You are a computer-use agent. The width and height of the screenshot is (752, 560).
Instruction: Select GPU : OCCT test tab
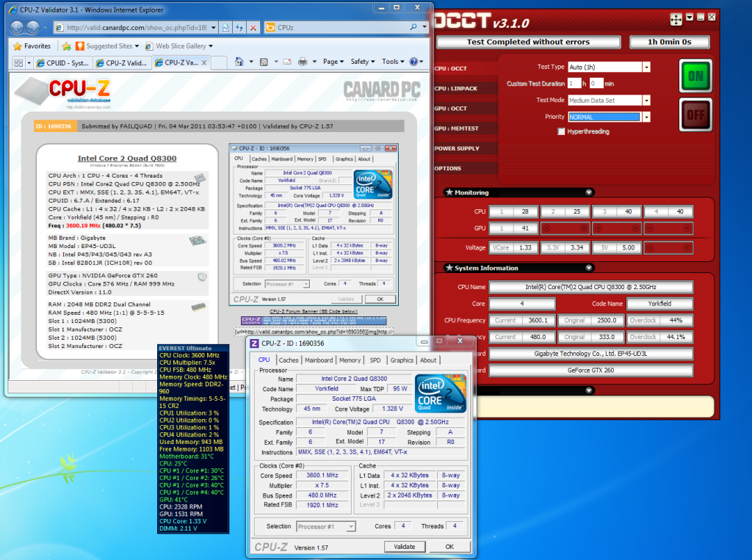click(x=465, y=109)
